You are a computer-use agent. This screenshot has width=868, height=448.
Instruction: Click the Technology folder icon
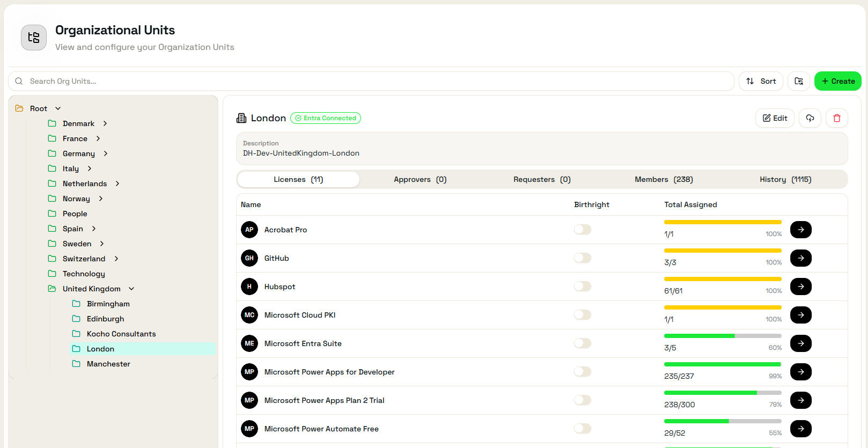pos(52,274)
